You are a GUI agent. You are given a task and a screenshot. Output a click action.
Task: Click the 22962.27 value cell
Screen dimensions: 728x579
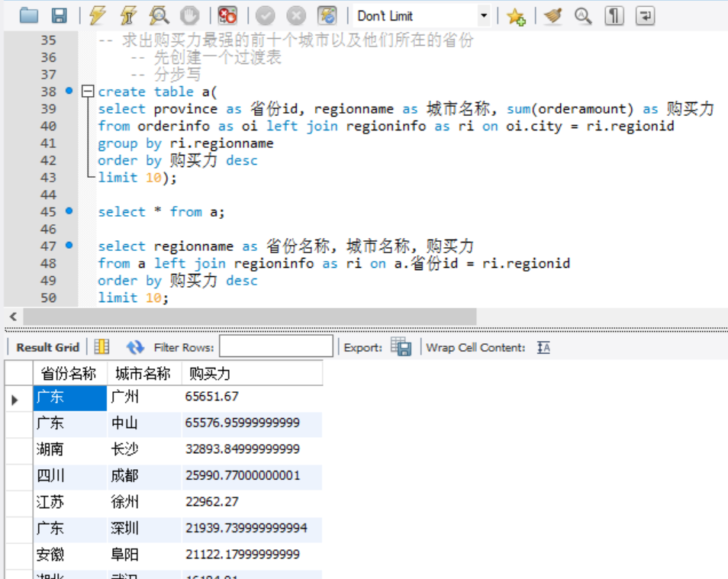(252, 503)
